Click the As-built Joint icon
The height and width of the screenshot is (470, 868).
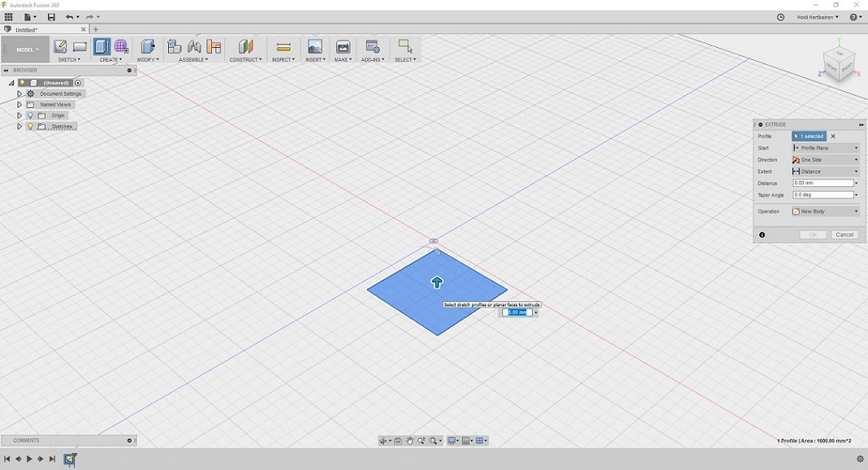click(x=214, y=46)
